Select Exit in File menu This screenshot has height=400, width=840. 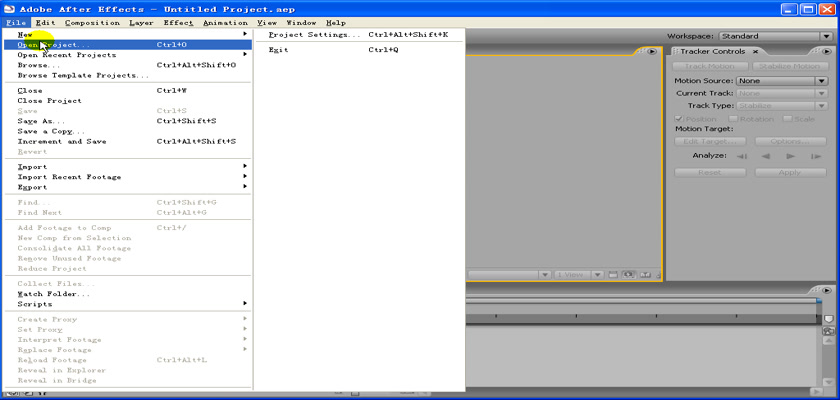[359, 50]
